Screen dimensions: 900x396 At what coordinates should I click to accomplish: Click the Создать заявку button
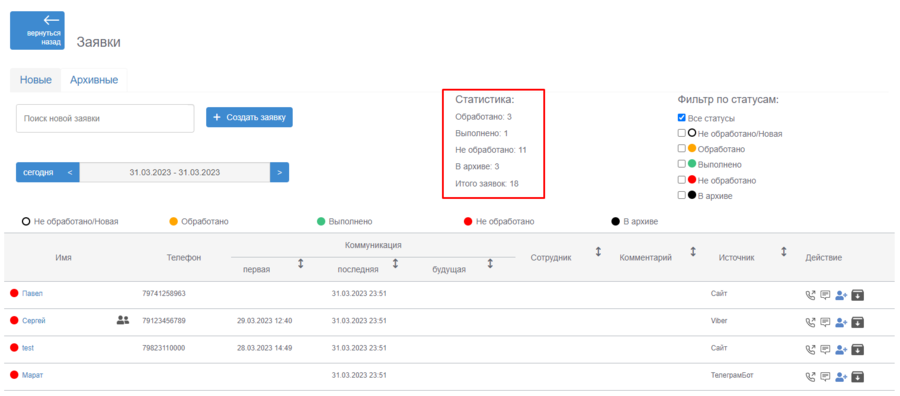click(250, 117)
